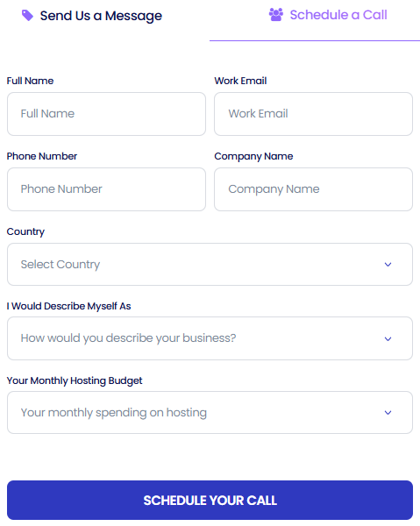The image size is (420, 526).
Task: Click the Full Name field label
Action: pyautogui.click(x=30, y=81)
